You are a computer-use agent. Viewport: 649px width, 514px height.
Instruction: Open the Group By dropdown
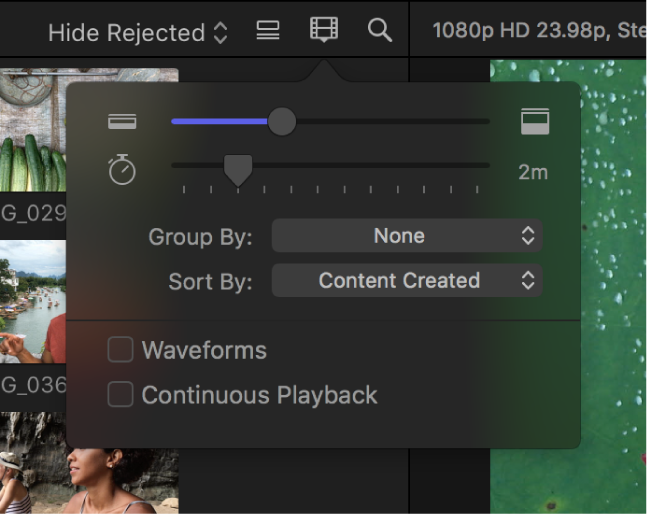[x=407, y=236]
